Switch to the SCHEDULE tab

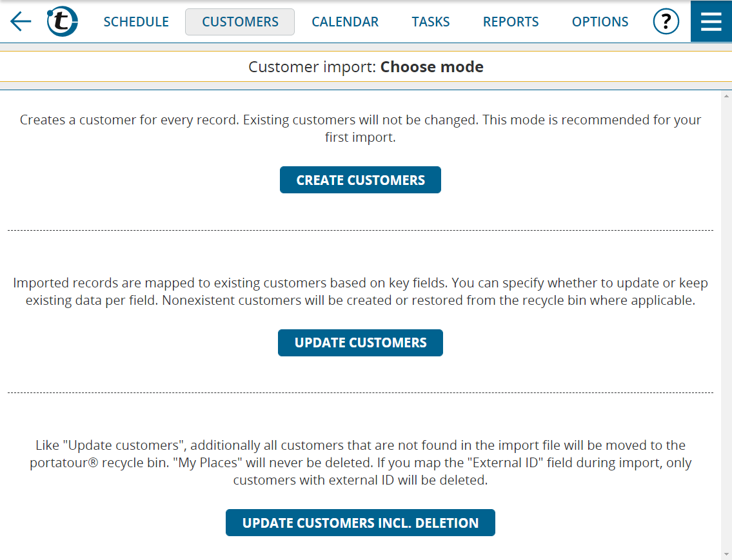136,21
